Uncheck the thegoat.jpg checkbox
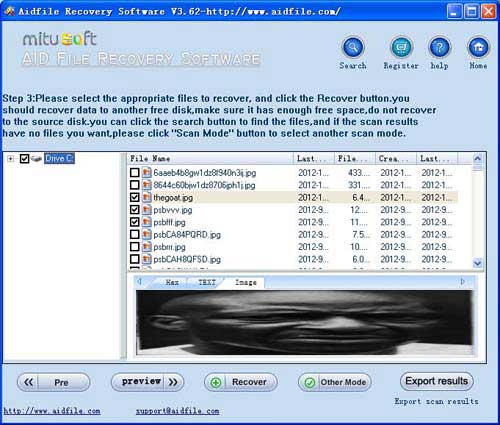Image resolution: width=500 pixels, height=425 pixels. coord(135,197)
